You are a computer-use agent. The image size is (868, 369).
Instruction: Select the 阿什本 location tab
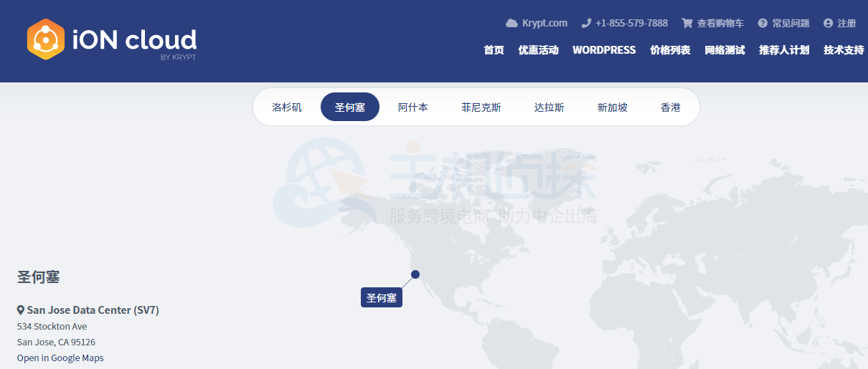point(413,107)
